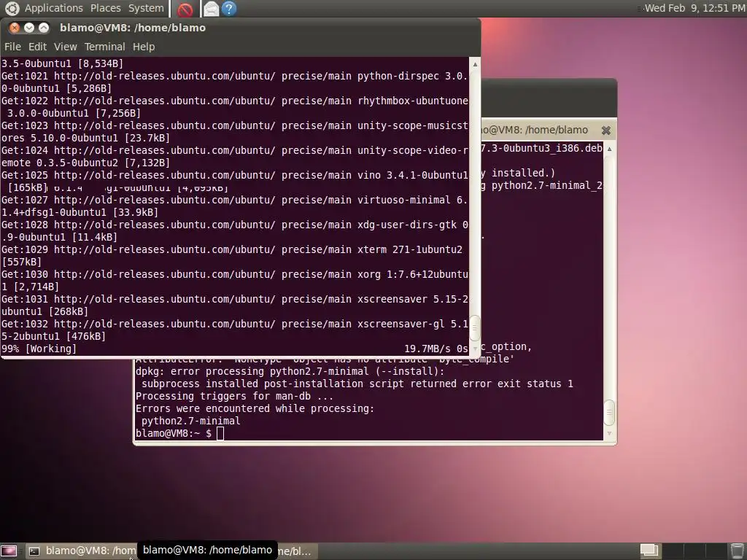Click the 'Get:1027' virtuoso-minimal line
Viewport: 747px width, 560px height.
click(234, 200)
